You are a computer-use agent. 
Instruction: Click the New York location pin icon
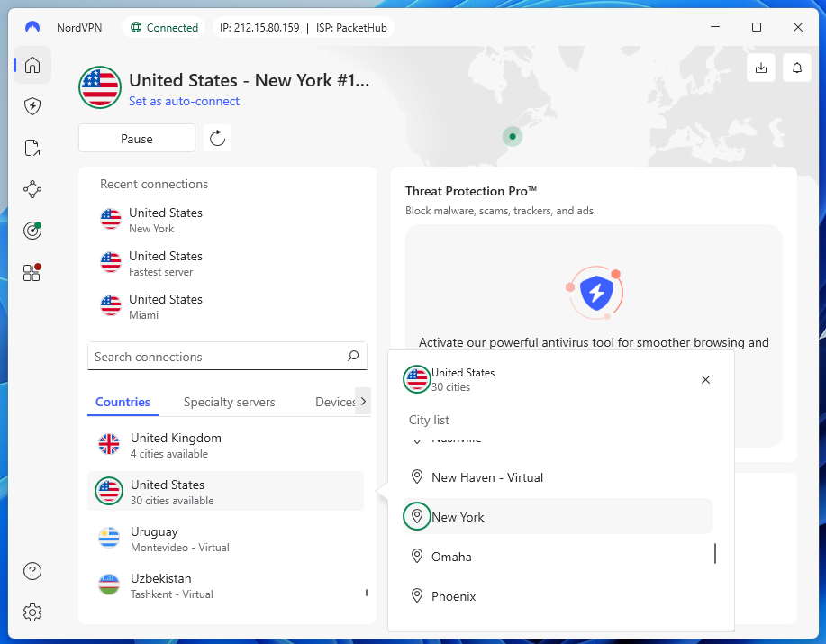click(x=417, y=516)
